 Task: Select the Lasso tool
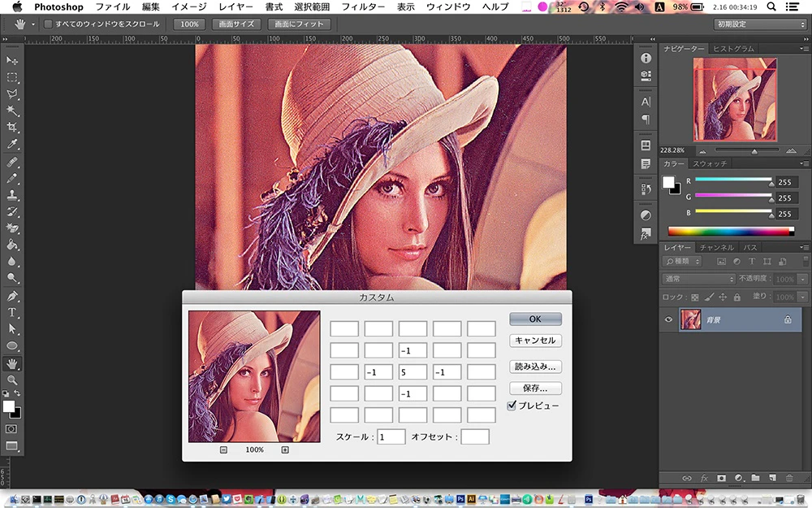pyautogui.click(x=12, y=94)
